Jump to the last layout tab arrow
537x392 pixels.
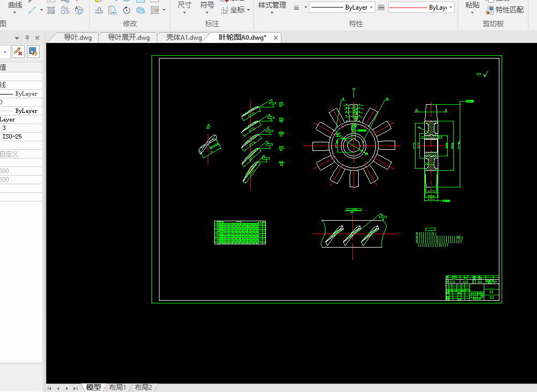[75, 388]
